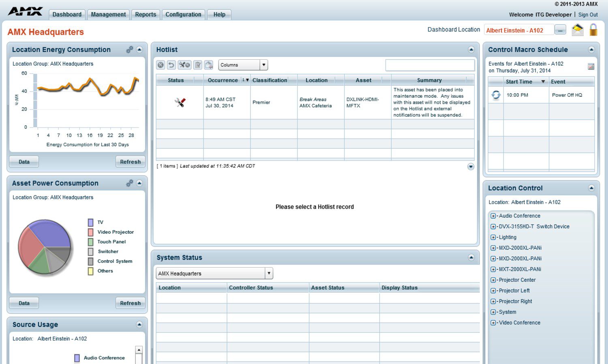Click the TV legend color swatch
The image size is (608, 364).
coord(90,222)
